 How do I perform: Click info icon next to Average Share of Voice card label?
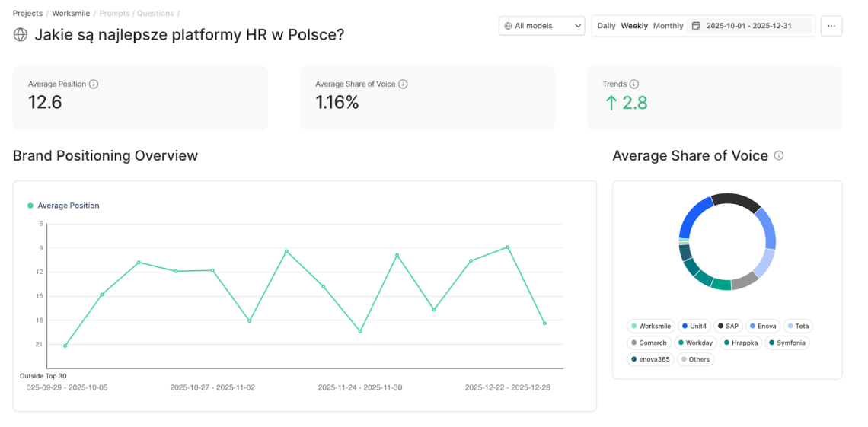[404, 84]
